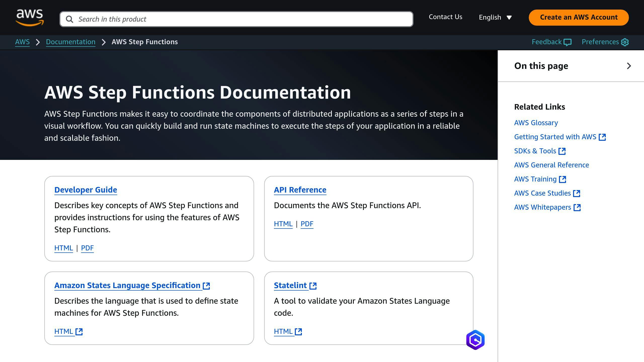Open AWS Whitepapers link

(547, 207)
